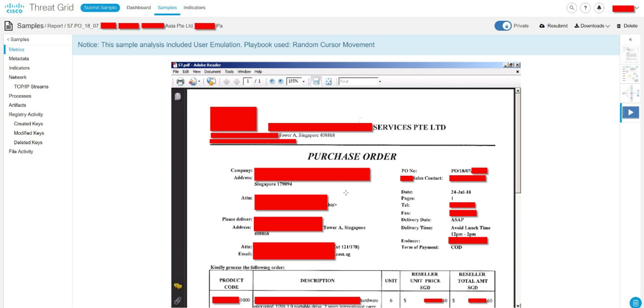Select TCP/IP Streams in the sidebar
The height and width of the screenshot is (308, 644).
pos(31,87)
